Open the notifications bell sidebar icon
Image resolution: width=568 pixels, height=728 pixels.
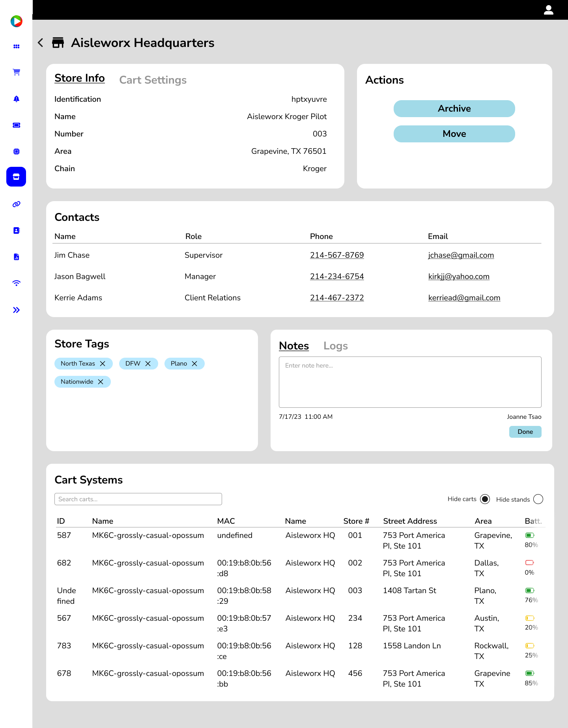click(x=16, y=99)
